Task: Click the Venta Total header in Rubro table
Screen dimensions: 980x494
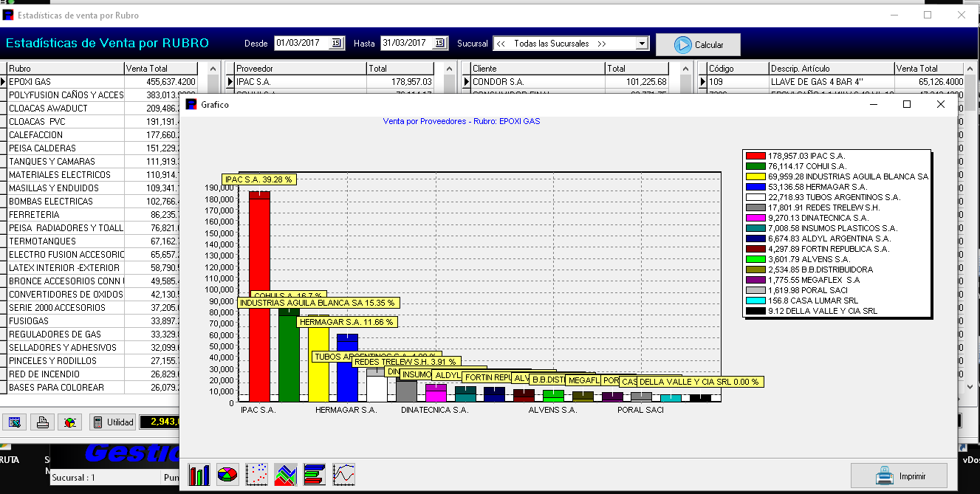Action: 162,69
